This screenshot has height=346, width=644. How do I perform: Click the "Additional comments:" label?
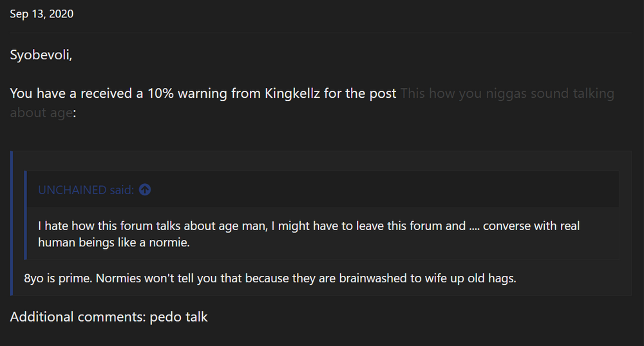coord(77,316)
